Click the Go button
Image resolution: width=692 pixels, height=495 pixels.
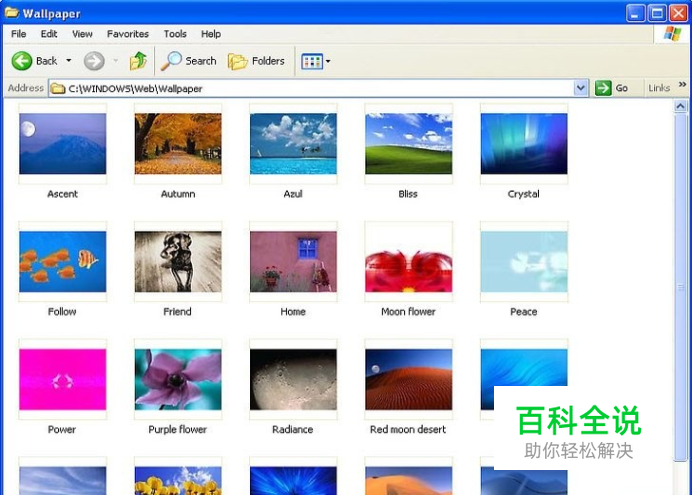(612, 88)
